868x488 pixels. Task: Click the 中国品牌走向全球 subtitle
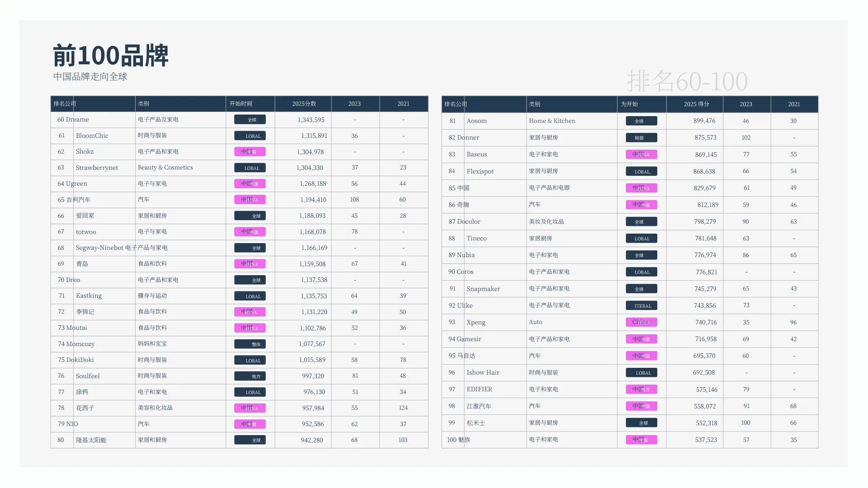tap(90, 76)
